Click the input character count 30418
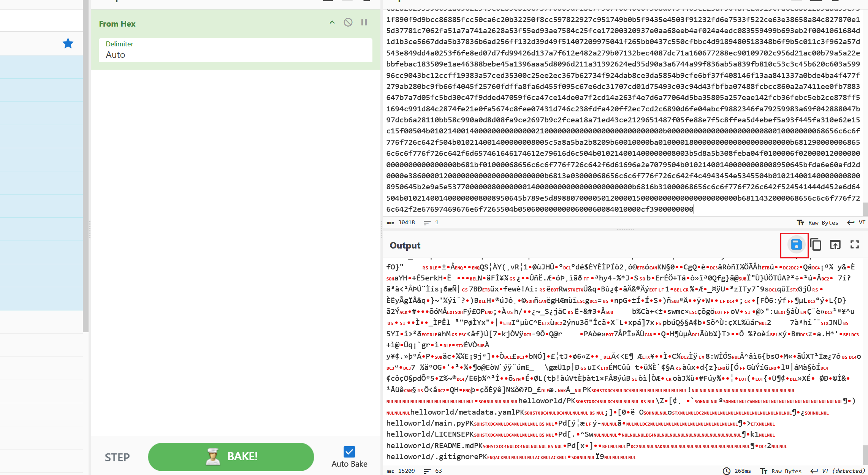The width and height of the screenshot is (868, 475). 406,223
